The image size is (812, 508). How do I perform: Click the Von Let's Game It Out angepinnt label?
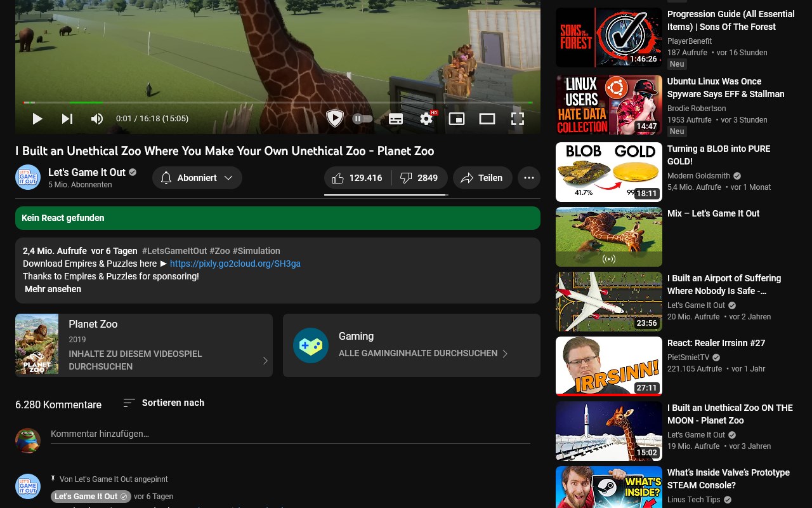point(114,479)
